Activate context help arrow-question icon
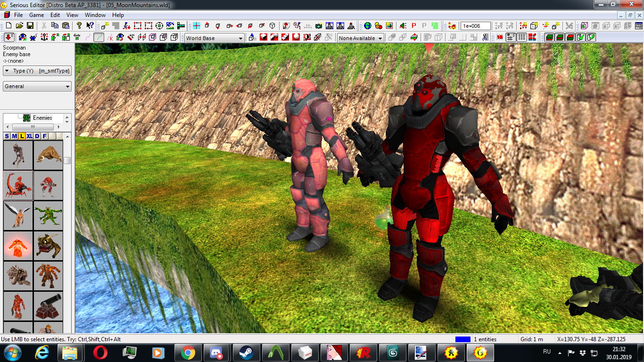Viewport: 644px width, 362px height. [90, 25]
